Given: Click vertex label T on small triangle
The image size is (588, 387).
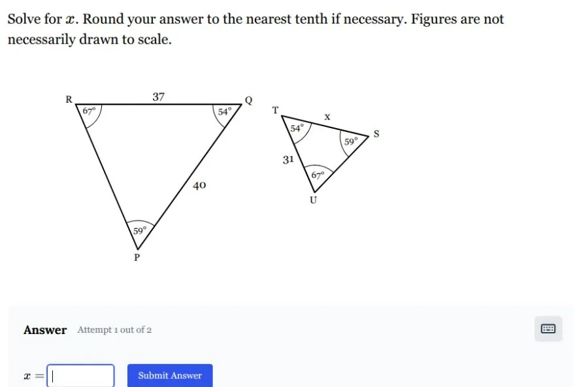Looking at the screenshot, I should point(276,110).
